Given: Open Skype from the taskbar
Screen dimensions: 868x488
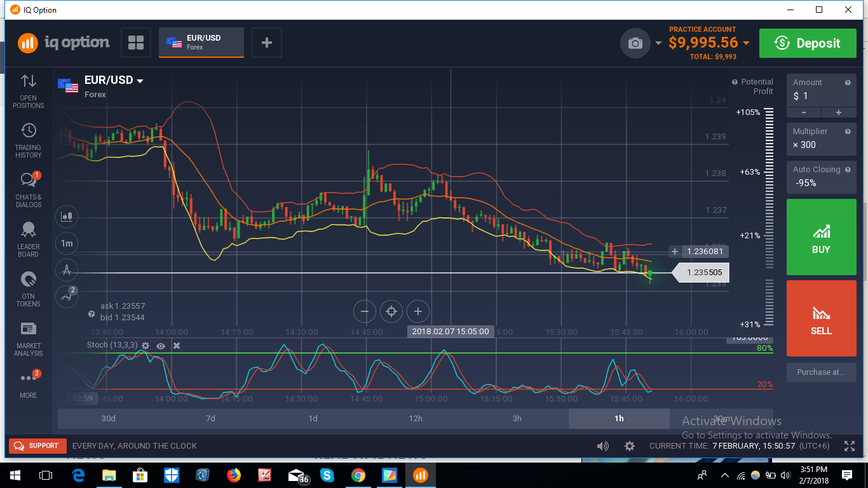Looking at the screenshot, I should (x=327, y=475).
